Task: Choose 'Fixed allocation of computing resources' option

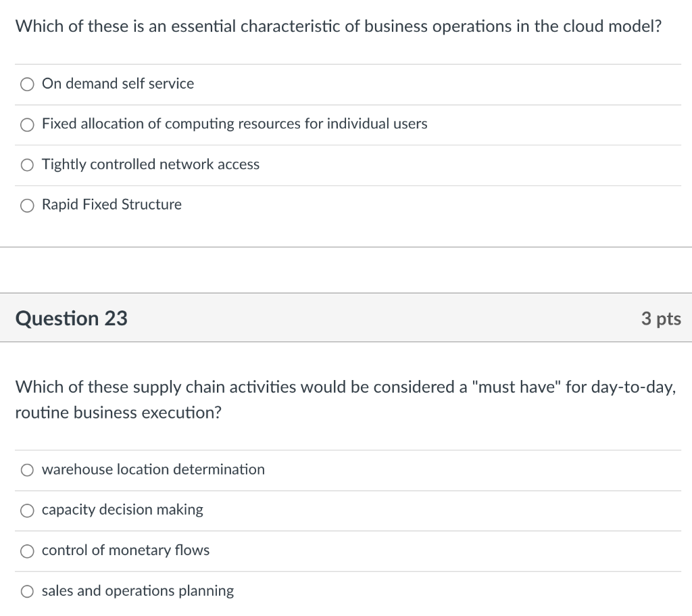Action: (x=27, y=124)
